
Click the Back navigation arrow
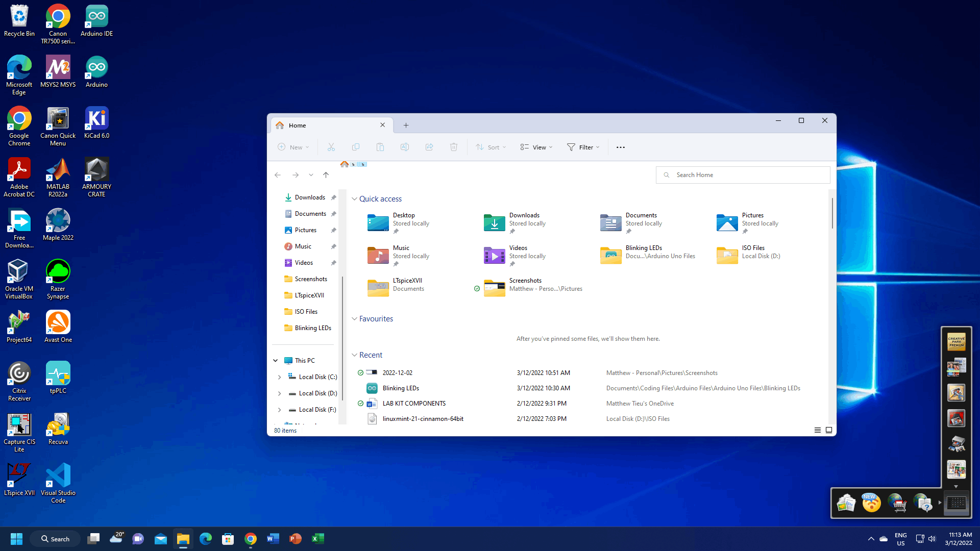click(x=278, y=175)
